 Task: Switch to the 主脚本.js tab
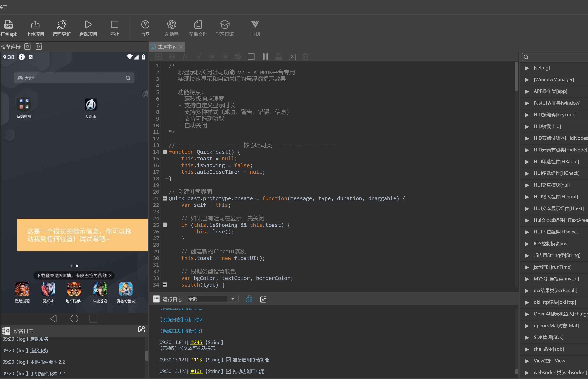[x=167, y=47]
